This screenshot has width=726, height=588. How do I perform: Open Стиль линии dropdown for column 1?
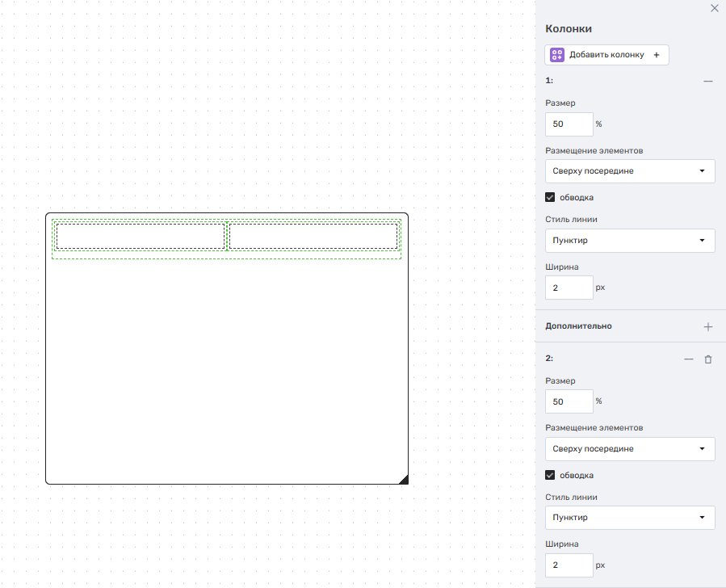coord(630,241)
